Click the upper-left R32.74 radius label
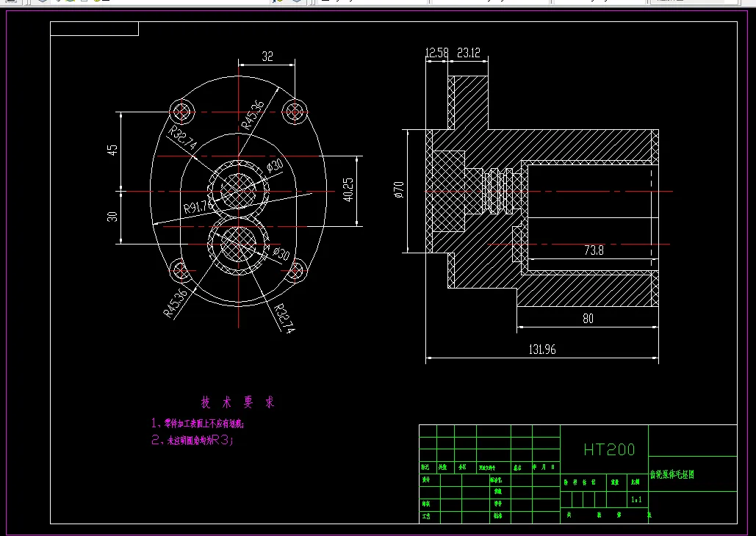Screen dimensions: 756x536 183,137
